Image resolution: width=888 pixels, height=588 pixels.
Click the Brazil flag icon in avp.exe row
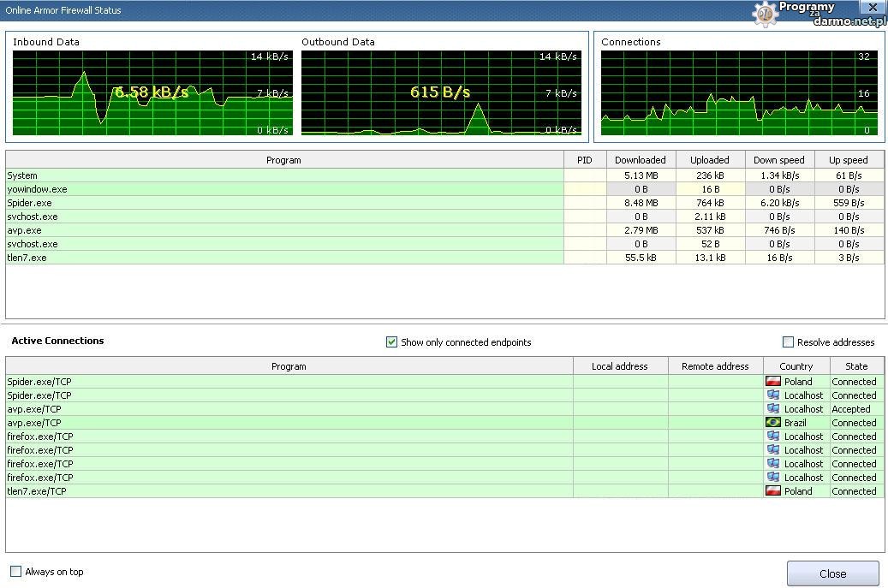tap(773, 423)
